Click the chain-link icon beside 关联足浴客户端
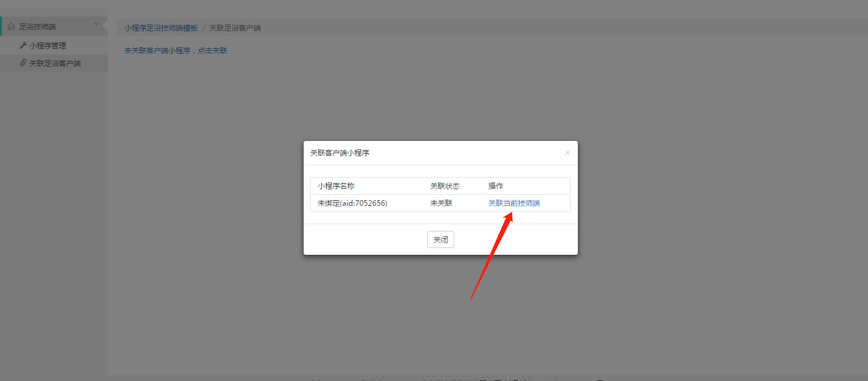This screenshot has height=381, width=868. pos(23,63)
